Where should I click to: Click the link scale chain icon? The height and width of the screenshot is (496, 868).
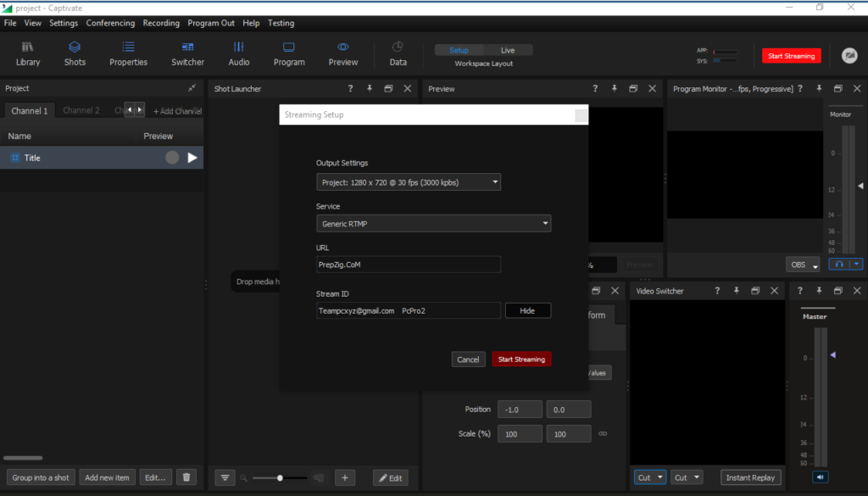pyautogui.click(x=603, y=434)
